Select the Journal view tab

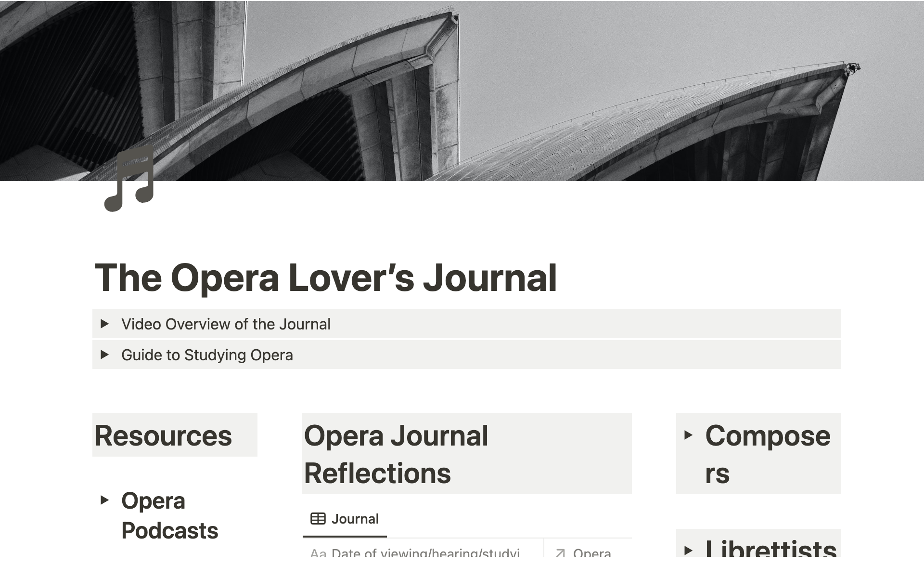345,519
